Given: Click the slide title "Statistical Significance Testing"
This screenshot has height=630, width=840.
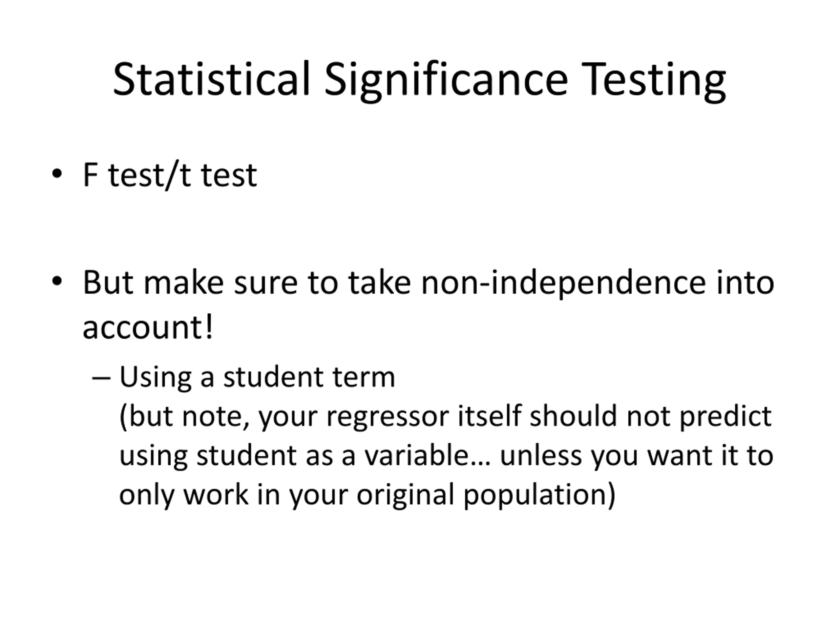Looking at the screenshot, I should tap(419, 80).
